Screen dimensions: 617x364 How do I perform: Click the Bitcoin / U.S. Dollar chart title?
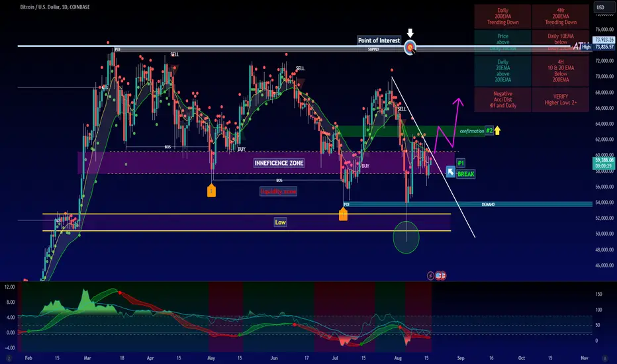(55, 7)
